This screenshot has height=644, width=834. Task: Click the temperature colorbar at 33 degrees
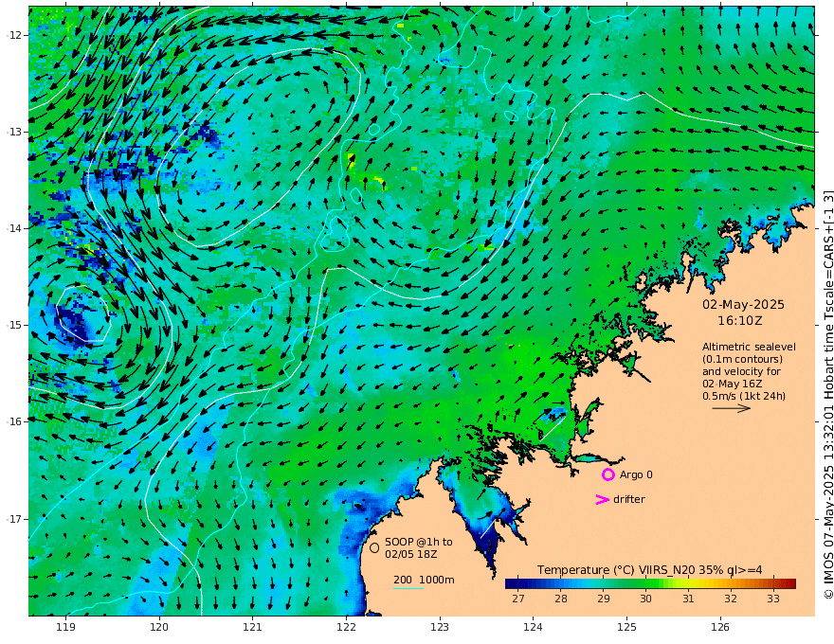772,583
